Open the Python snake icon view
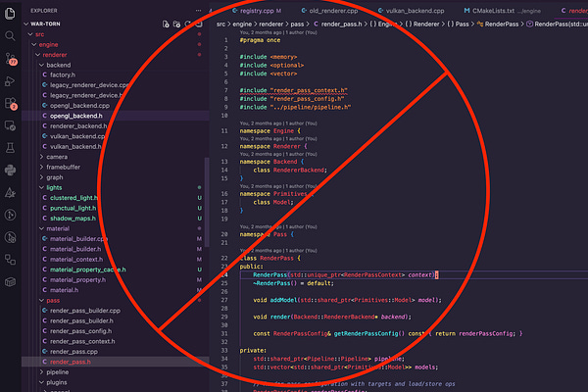Viewport: 588px width, 392px height. pos(10,171)
